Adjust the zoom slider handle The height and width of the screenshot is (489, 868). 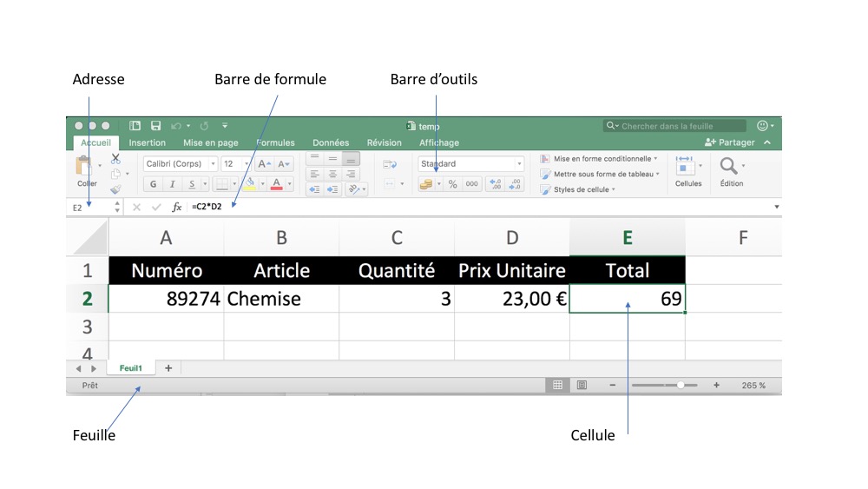click(681, 385)
